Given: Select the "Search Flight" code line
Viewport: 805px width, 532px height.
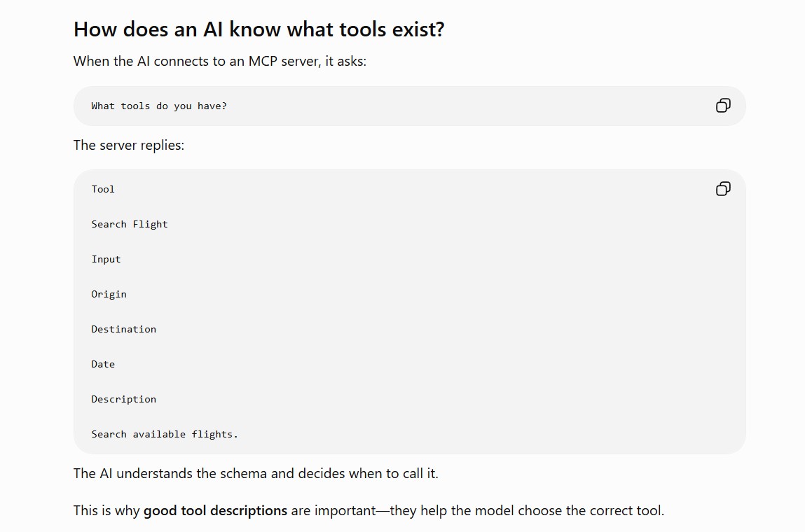Looking at the screenshot, I should click(130, 224).
